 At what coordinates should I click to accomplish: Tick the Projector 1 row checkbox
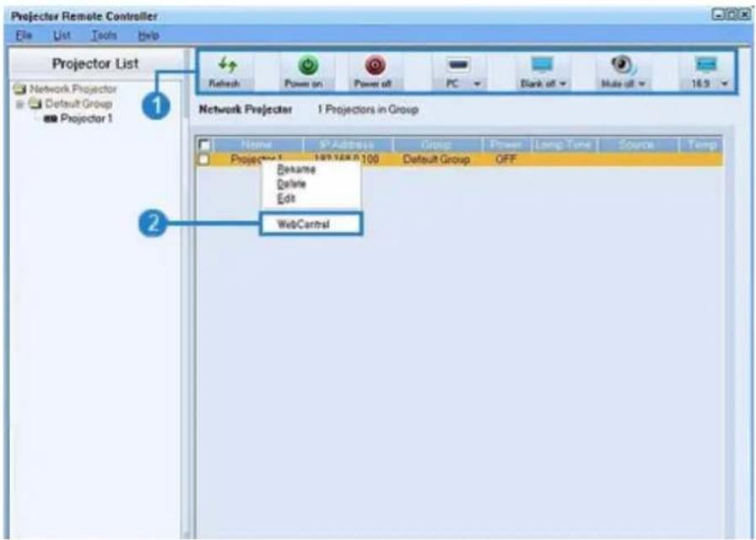coord(204,159)
